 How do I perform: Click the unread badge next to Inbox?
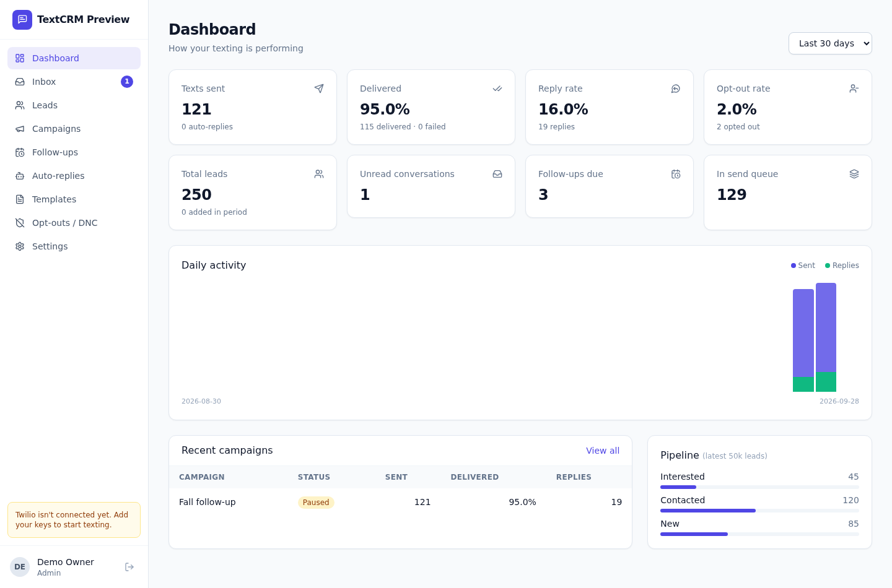click(x=127, y=82)
